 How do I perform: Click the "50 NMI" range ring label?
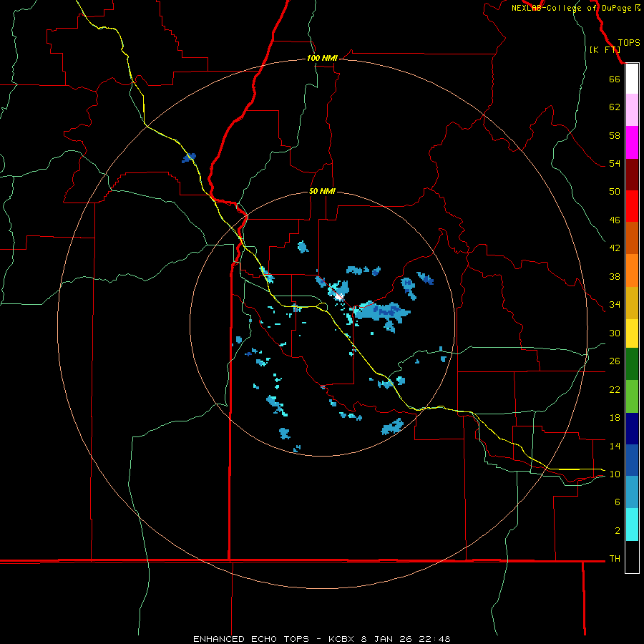click(322, 191)
